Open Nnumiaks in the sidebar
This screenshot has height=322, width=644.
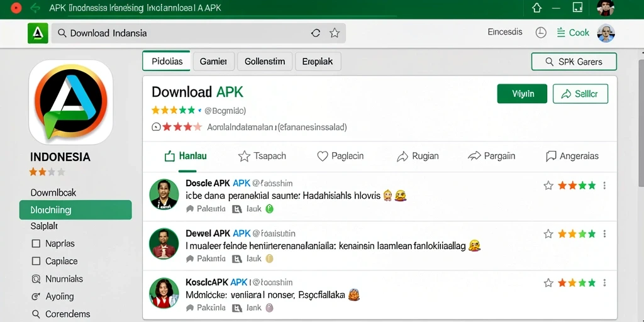coord(57,279)
